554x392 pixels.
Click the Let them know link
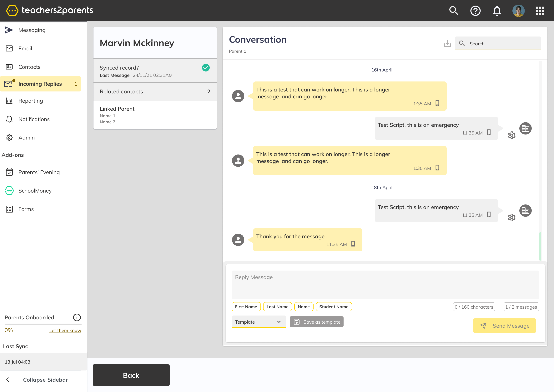[x=65, y=331]
